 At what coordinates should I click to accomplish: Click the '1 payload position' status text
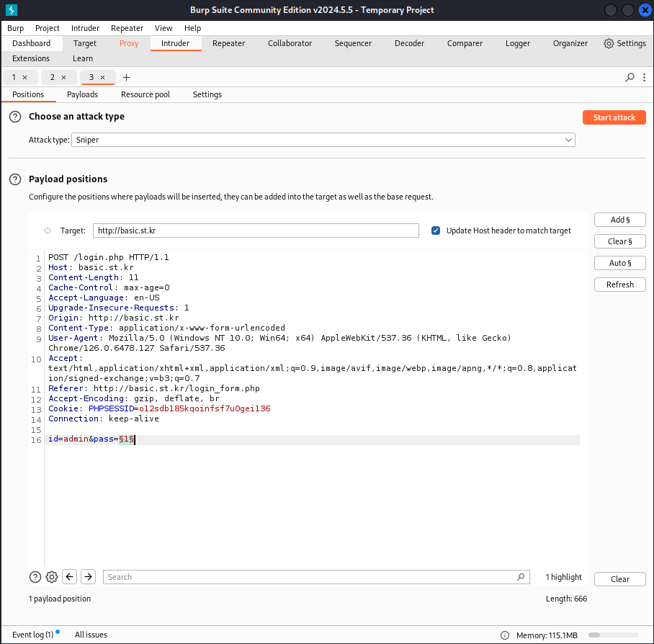[x=60, y=599]
